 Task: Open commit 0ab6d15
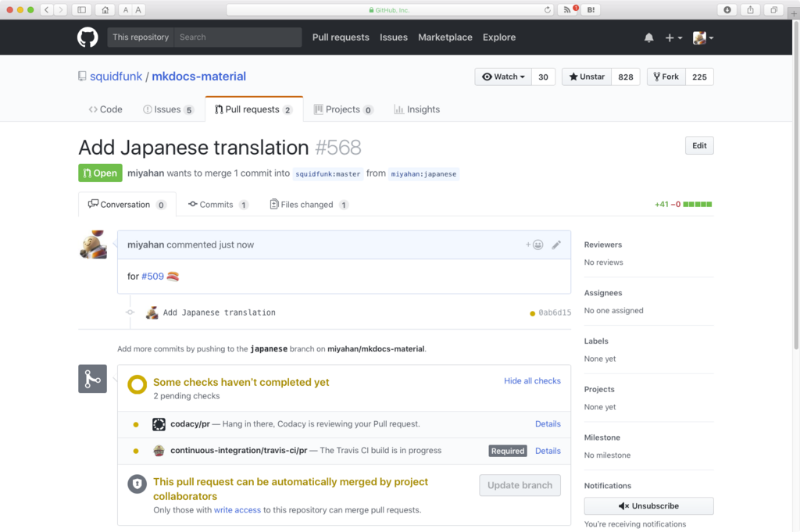click(x=555, y=312)
